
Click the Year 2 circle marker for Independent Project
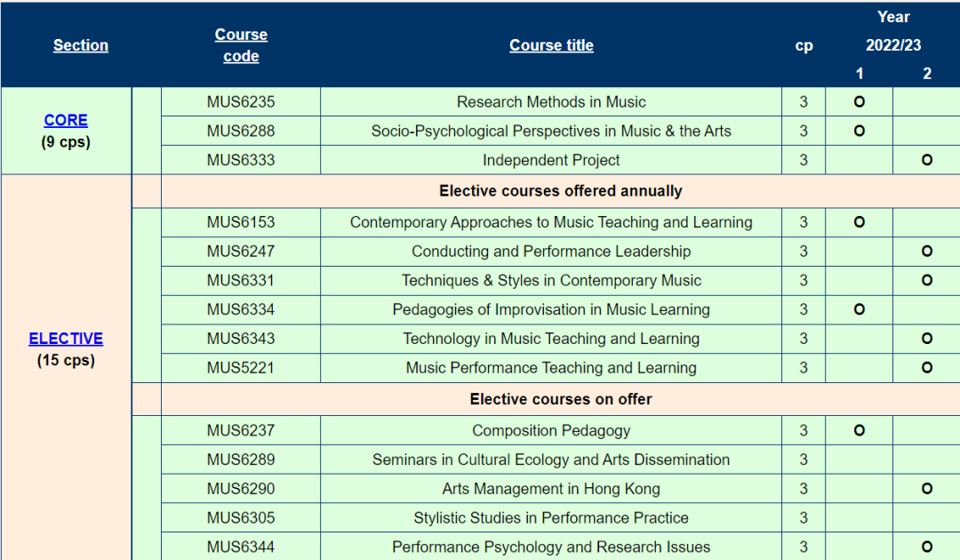(x=927, y=160)
